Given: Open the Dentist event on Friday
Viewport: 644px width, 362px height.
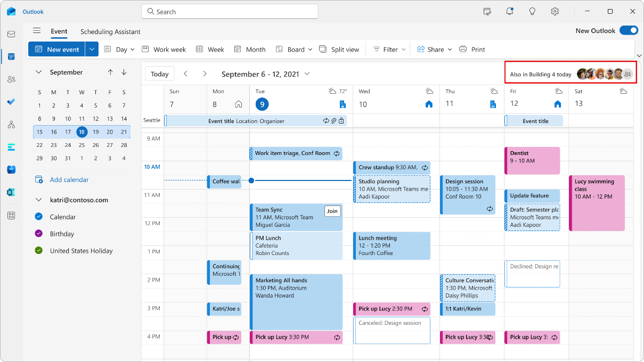Looking at the screenshot, I should click(x=532, y=161).
